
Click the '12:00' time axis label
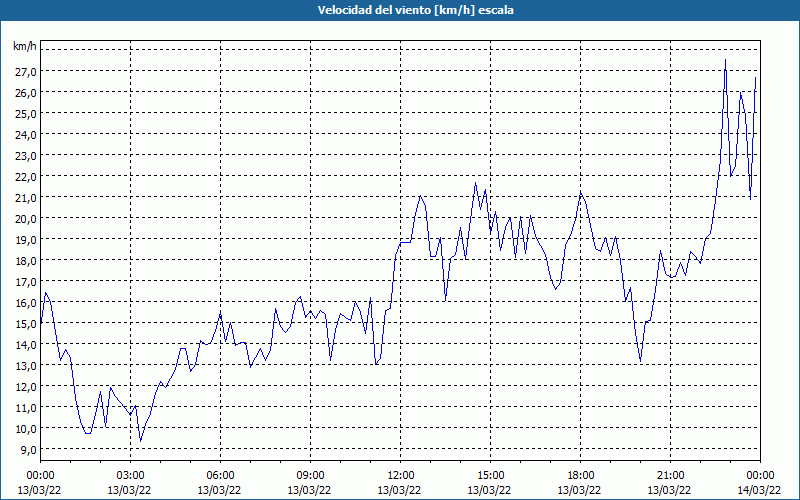(401, 476)
